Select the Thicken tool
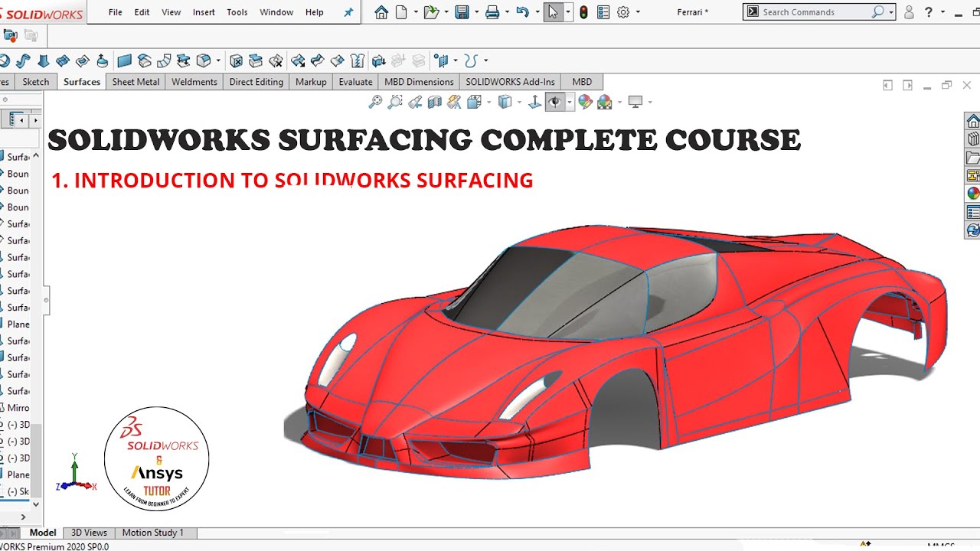 click(x=378, y=61)
